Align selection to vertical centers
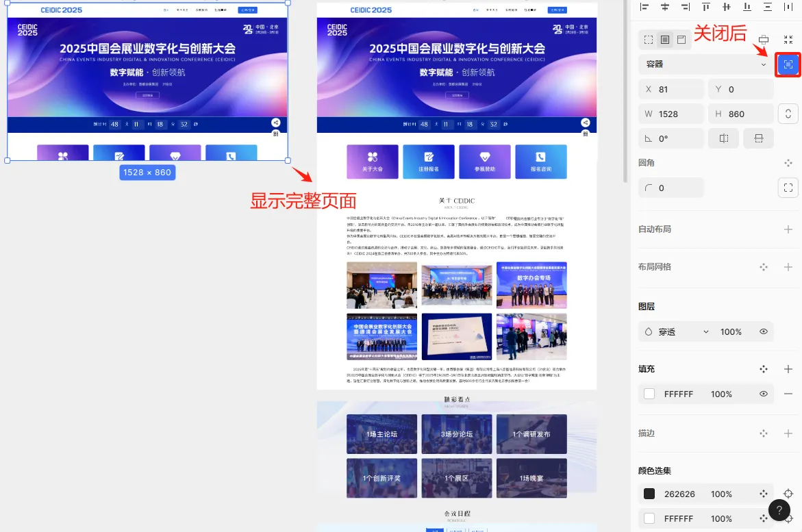 726,7
